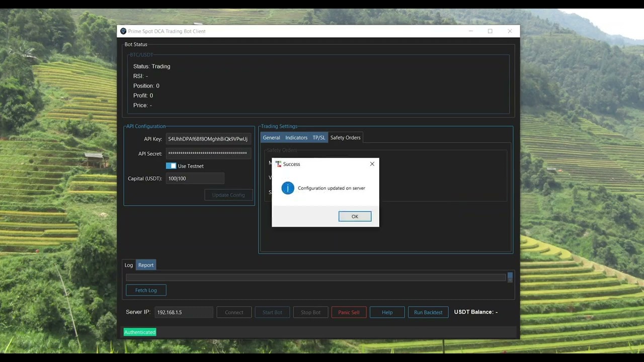This screenshot has height=362, width=644.
Task: Click the API Secret field
Action: click(x=208, y=153)
